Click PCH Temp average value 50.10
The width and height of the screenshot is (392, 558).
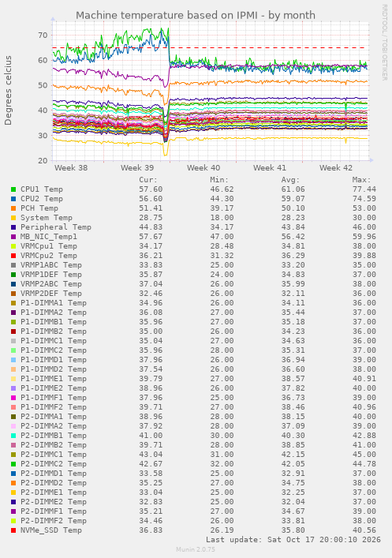[x=293, y=208]
